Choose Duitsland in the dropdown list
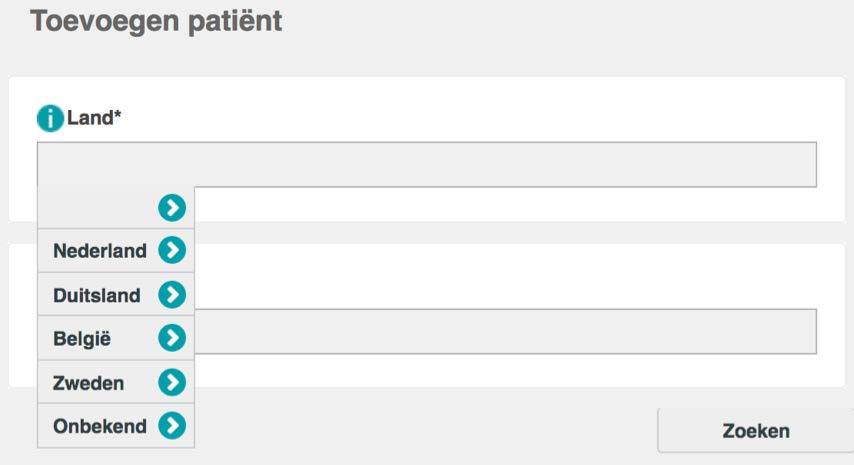Viewport: 854px width, 465px height. point(115,295)
